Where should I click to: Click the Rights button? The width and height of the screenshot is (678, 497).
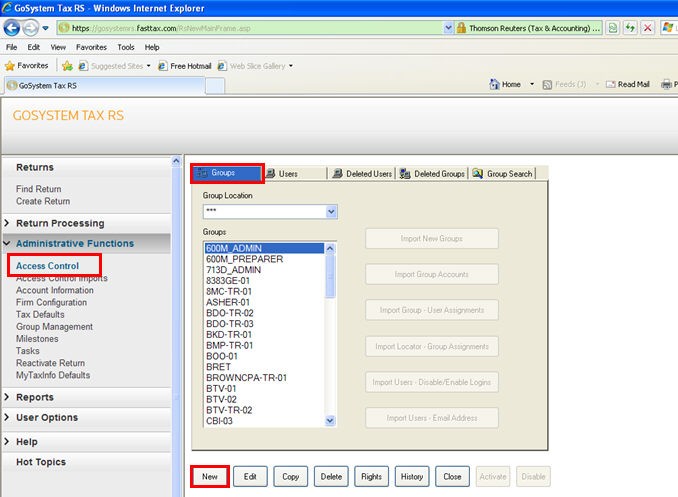(371, 477)
